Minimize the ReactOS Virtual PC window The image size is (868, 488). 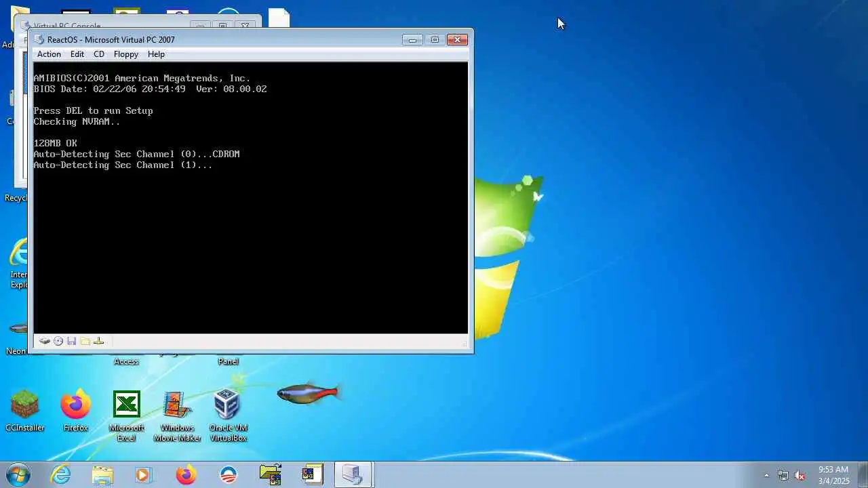click(x=412, y=40)
